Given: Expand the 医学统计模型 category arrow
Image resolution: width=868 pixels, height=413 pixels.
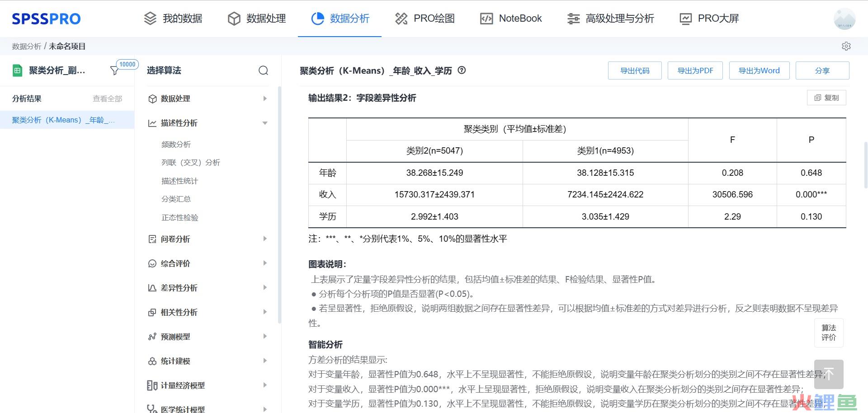Looking at the screenshot, I should pyautogui.click(x=265, y=409).
